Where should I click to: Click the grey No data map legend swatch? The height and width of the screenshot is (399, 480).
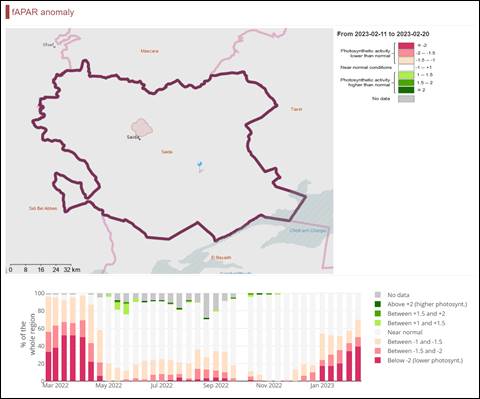(406, 99)
